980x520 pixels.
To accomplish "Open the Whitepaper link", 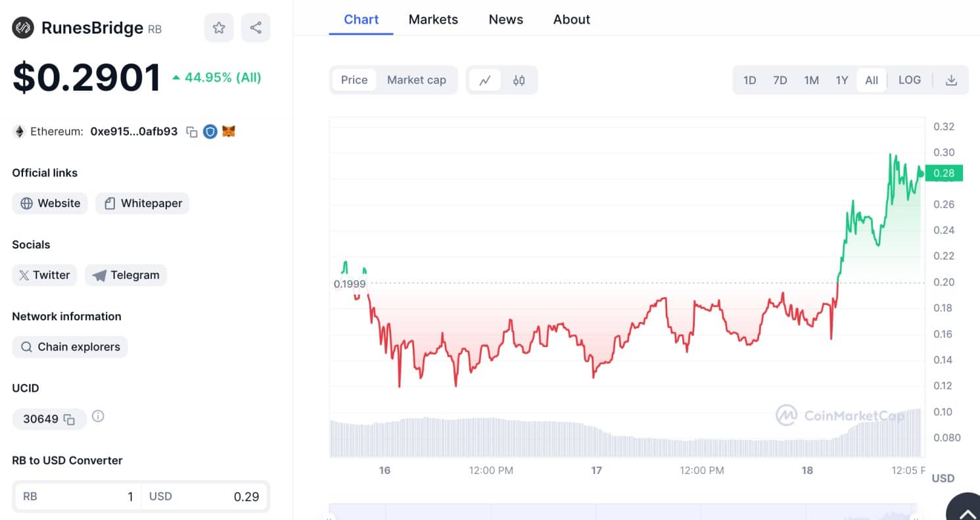I will click(143, 203).
